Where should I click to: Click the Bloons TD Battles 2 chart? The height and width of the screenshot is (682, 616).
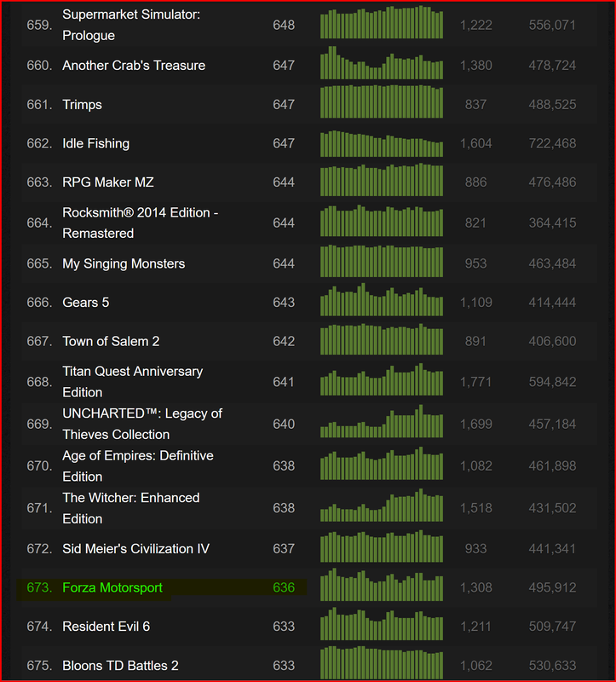[382, 662]
